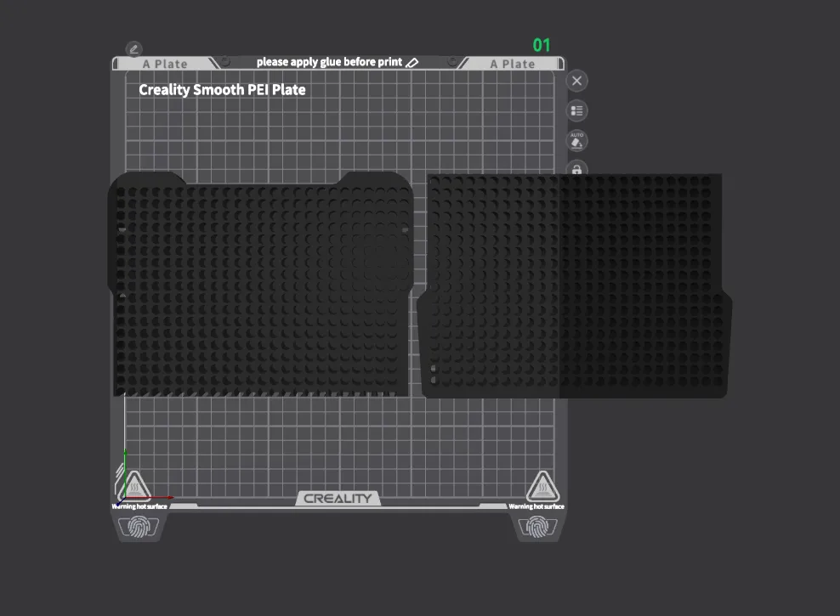Click the right hot surface warning icon
The width and height of the screenshot is (840, 616).
tap(542, 486)
